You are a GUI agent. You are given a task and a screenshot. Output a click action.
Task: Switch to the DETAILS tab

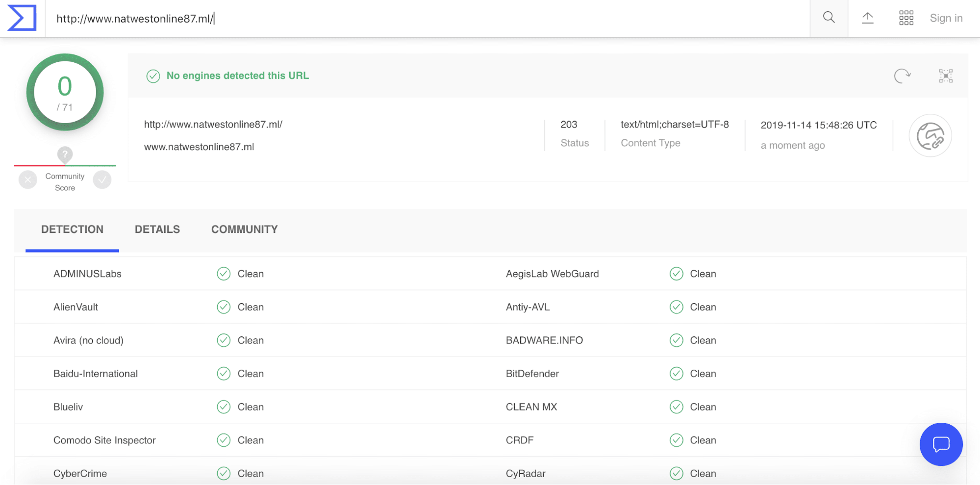coord(157,230)
